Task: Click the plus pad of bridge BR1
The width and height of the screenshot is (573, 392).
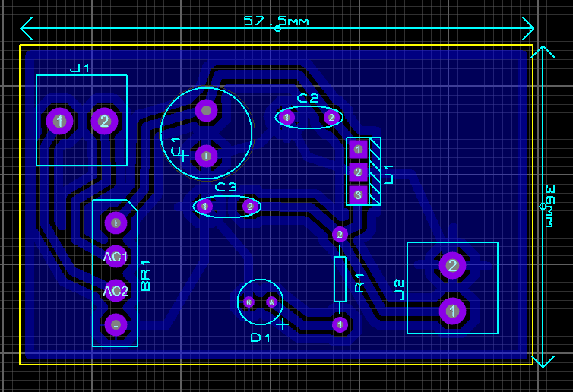Action: coord(116,223)
